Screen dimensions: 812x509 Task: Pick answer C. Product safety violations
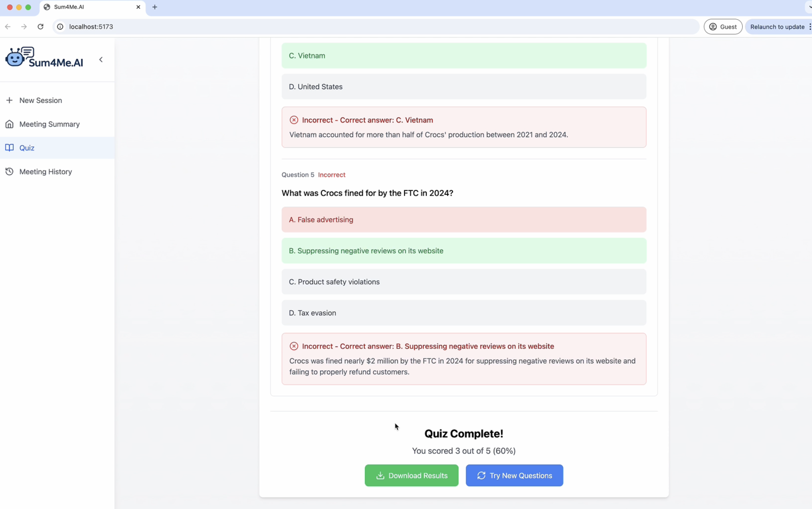tap(464, 282)
